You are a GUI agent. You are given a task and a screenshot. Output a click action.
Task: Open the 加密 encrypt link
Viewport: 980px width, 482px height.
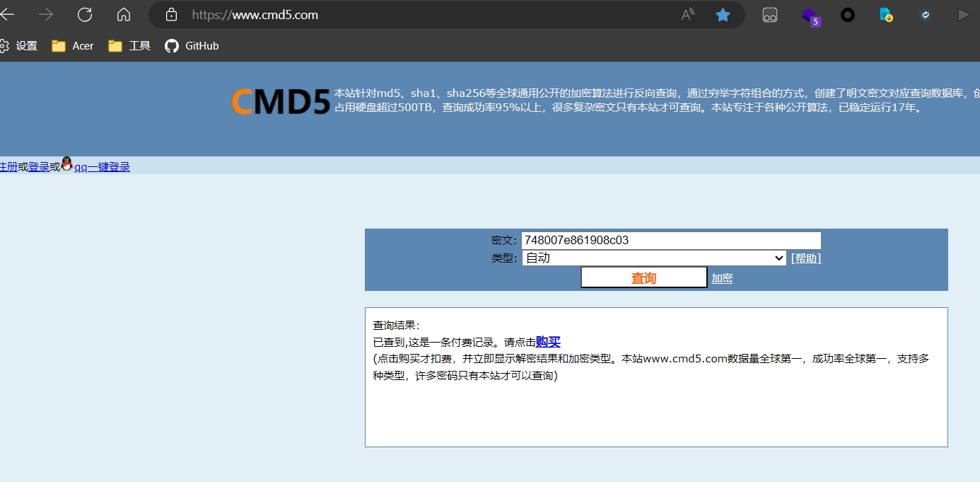(x=722, y=278)
